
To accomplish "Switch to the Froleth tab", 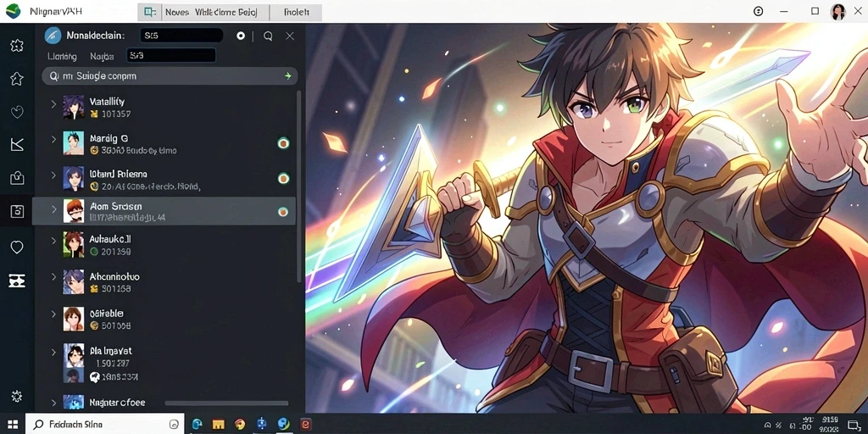I will 296,12.
